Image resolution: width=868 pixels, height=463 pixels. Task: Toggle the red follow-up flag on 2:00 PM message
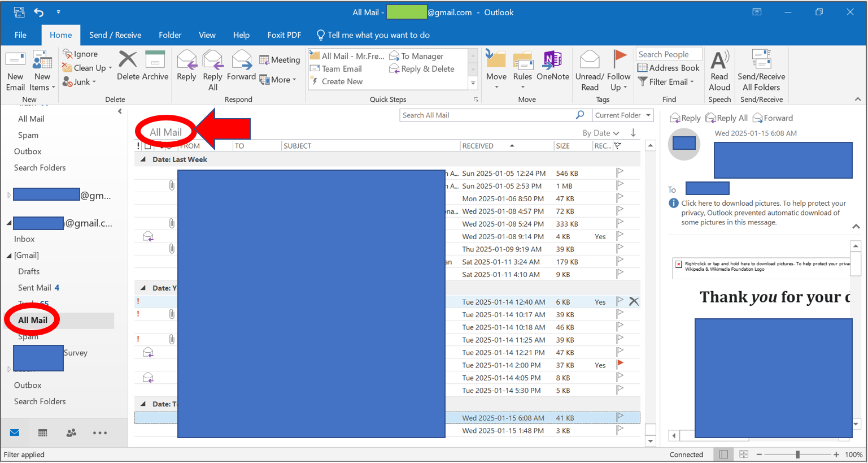[620, 364]
